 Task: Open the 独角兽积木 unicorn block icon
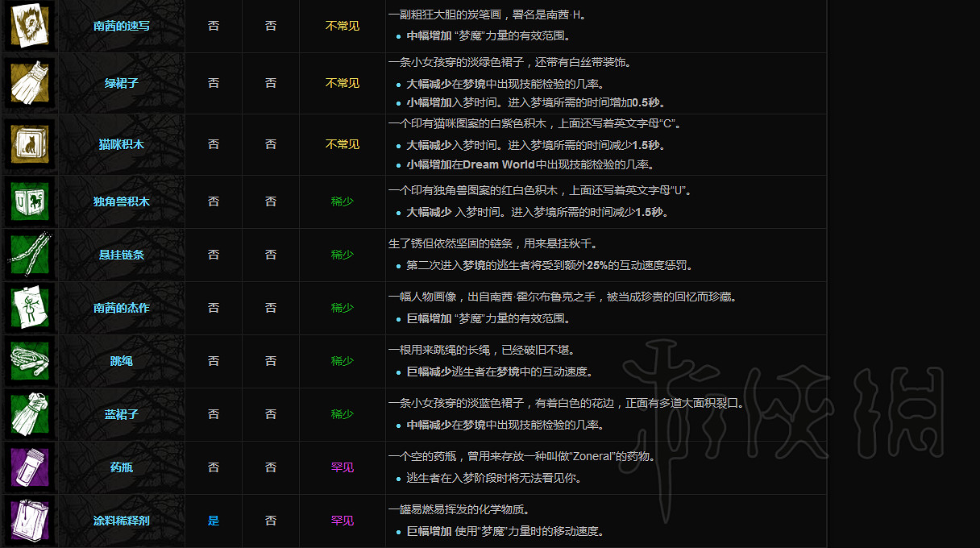[x=30, y=201]
